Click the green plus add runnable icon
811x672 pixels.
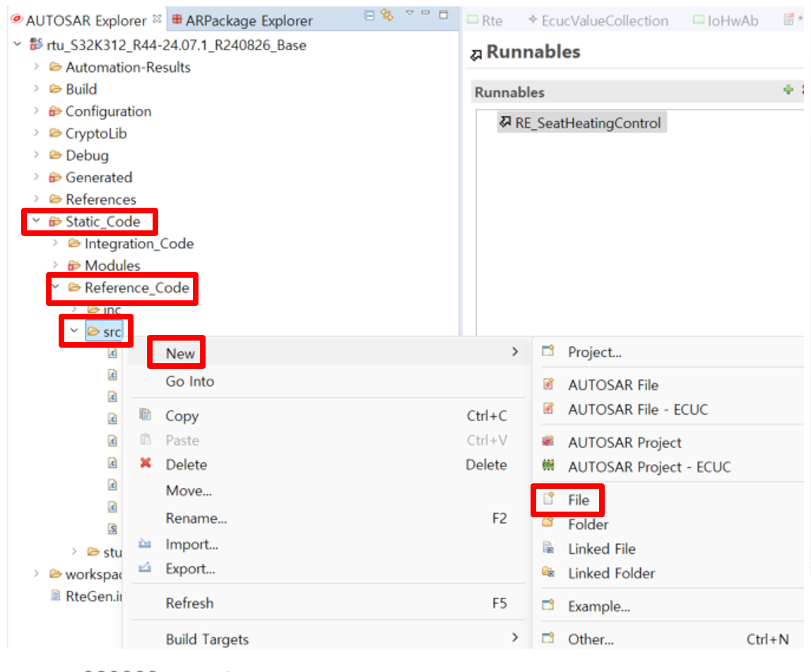pos(788,90)
